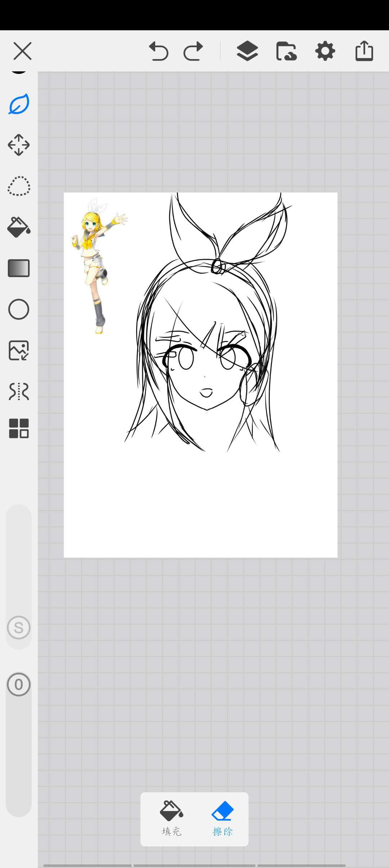Open the insert image tool
The image size is (389, 868).
(x=19, y=350)
